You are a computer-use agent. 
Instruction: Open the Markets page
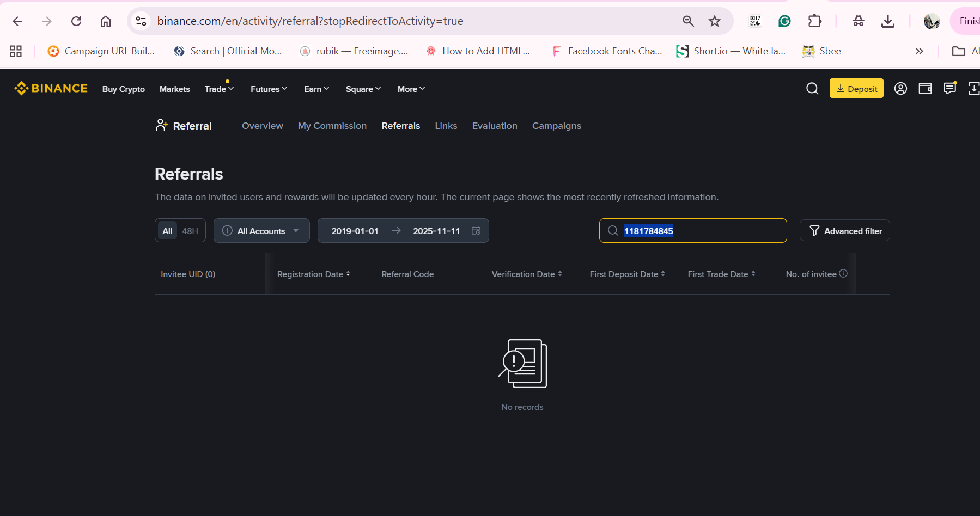(x=175, y=89)
